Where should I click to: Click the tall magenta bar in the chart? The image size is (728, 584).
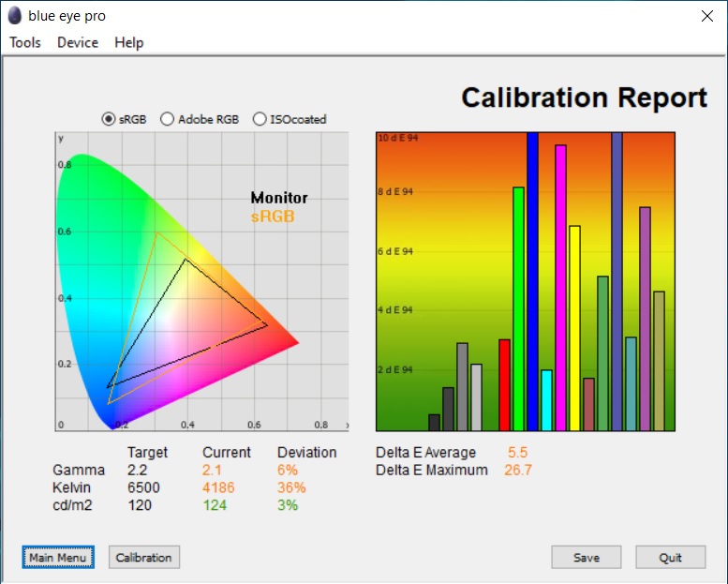click(560, 288)
